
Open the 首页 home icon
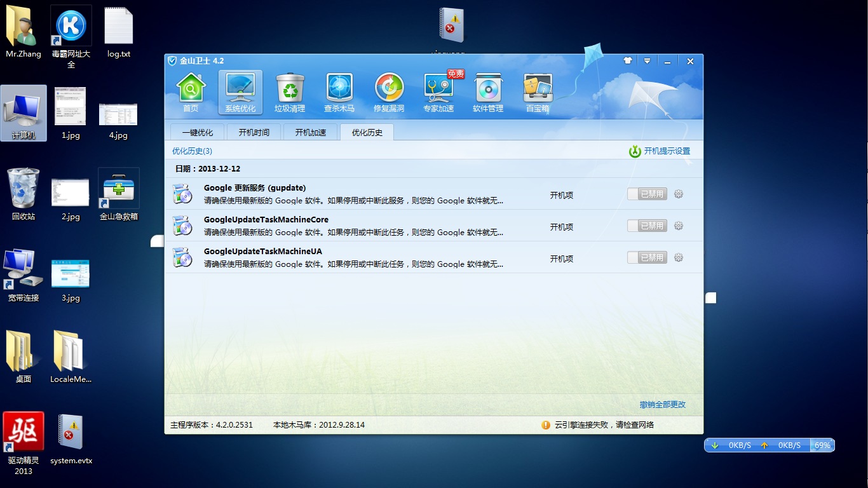tap(191, 93)
